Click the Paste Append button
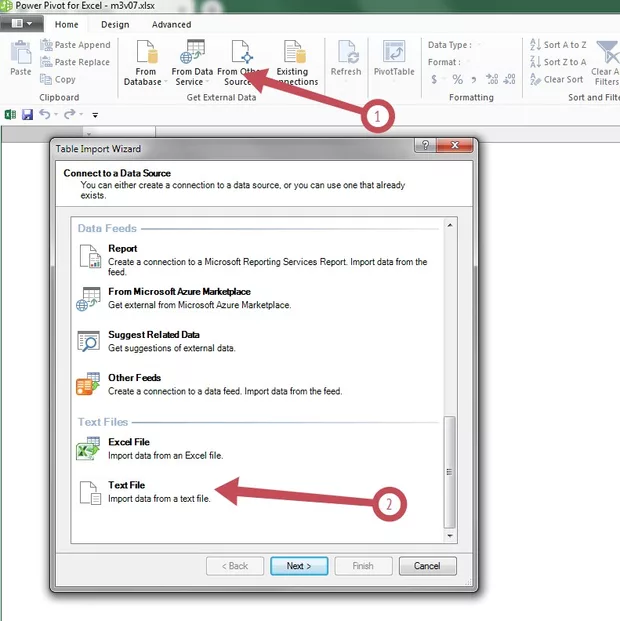 point(75,45)
